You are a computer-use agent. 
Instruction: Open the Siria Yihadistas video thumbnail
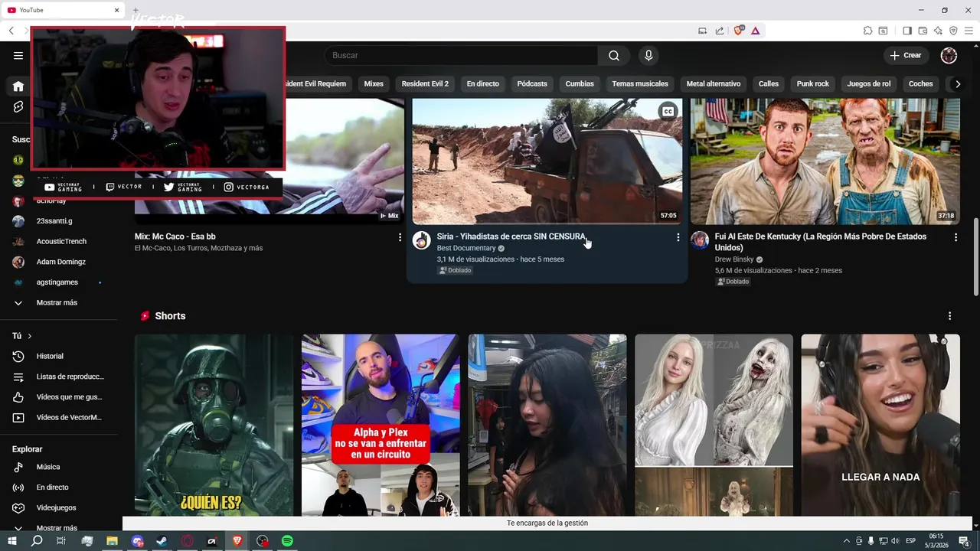[547, 161]
